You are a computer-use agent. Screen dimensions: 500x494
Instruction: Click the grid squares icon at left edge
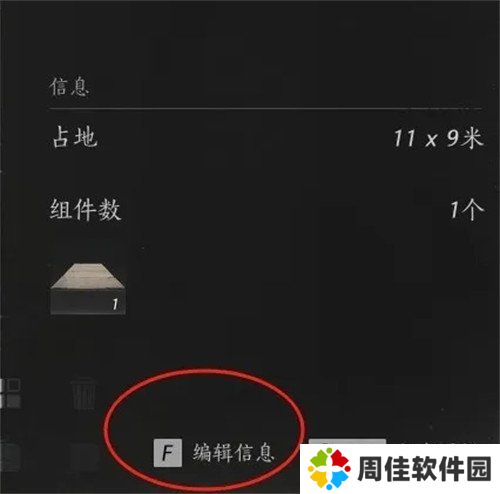(x=10, y=393)
